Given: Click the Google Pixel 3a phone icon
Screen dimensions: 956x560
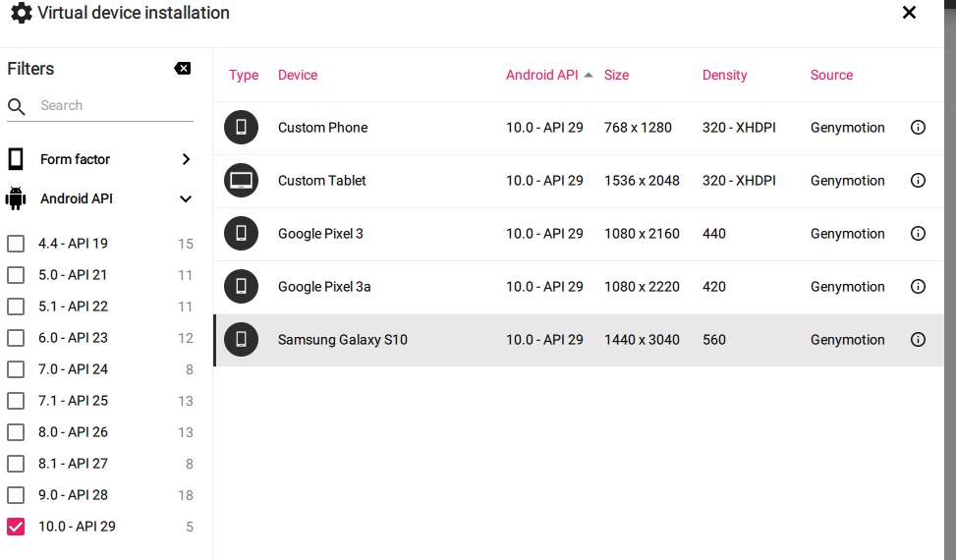Looking at the screenshot, I should click(241, 287).
